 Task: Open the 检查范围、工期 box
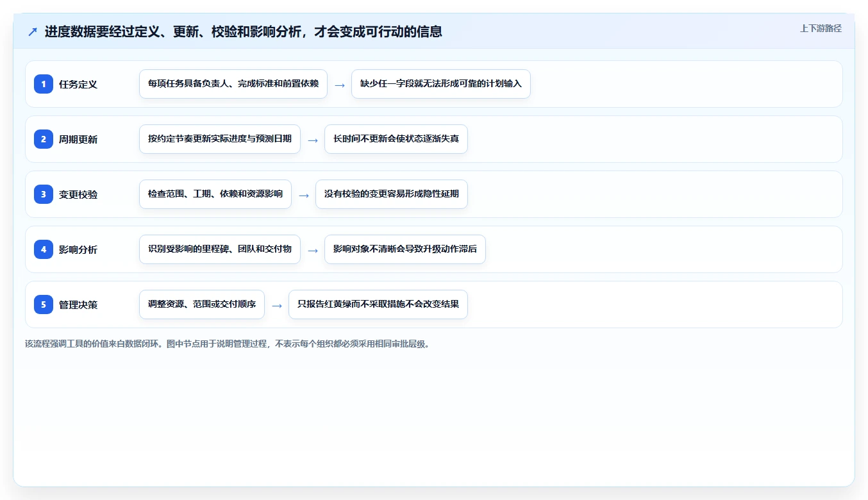(215, 194)
